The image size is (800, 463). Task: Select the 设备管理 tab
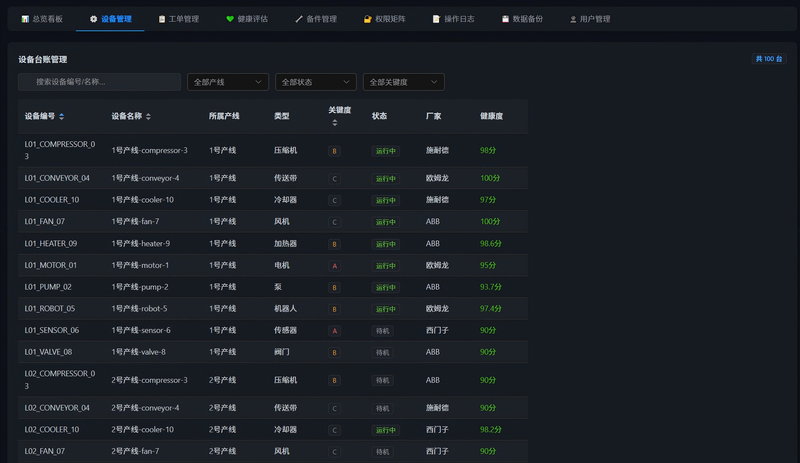pyautogui.click(x=110, y=19)
